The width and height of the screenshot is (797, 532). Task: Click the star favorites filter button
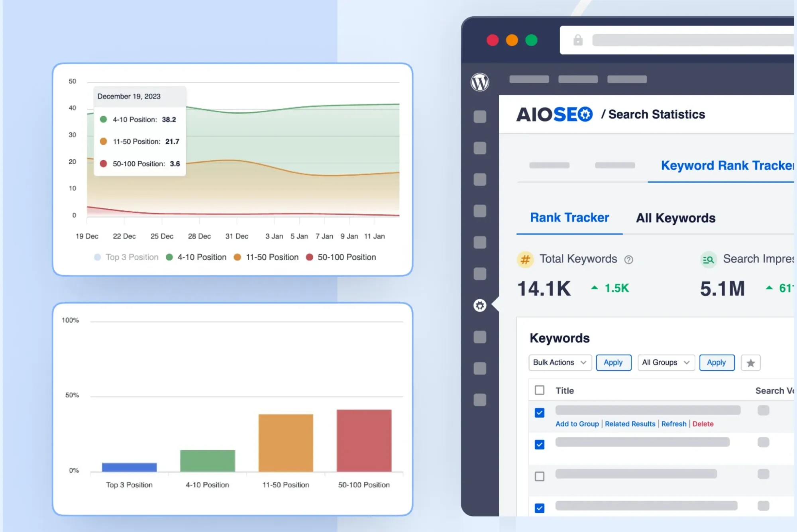(751, 363)
